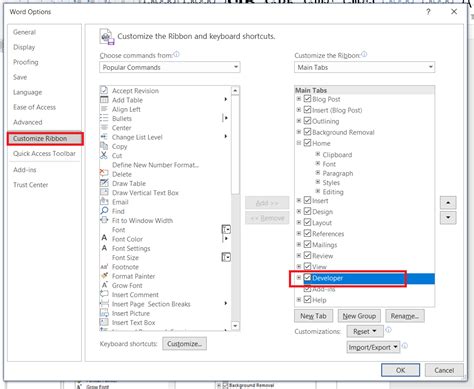The height and width of the screenshot is (389, 474).
Task: Click the Center alignment command icon
Action: [104, 127]
